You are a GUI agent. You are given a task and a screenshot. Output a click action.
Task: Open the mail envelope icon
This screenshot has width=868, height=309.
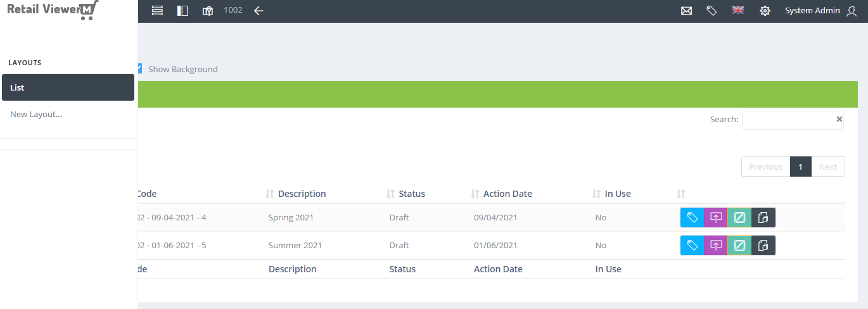(x=686, y=11)
